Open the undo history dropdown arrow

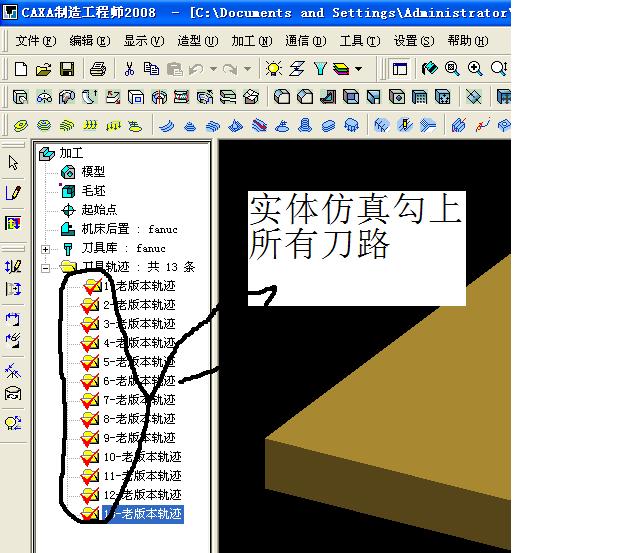213,69
